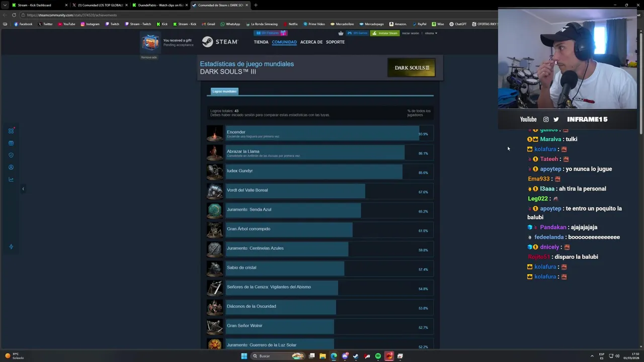This screenshot has height=362, width=644.
Task: Open the DARK SOULS III game banner
Action: point(411,68)
